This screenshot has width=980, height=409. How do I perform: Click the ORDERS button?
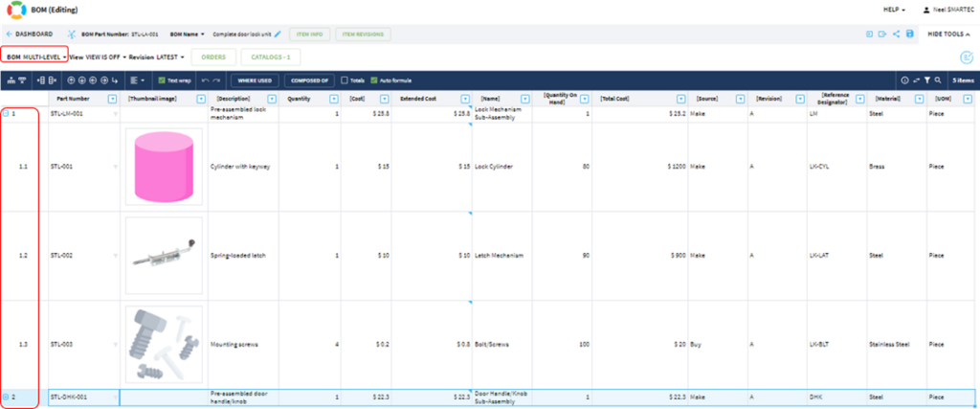coord(213,57)
